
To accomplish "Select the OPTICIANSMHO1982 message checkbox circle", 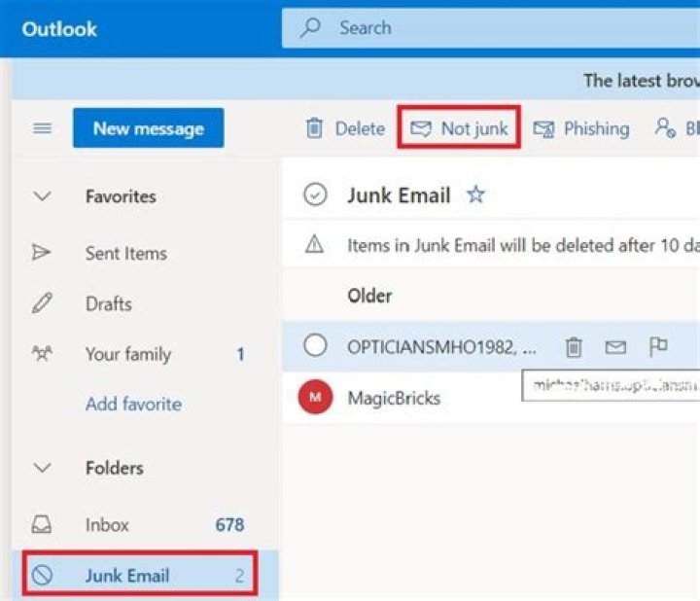I will point(315,345).
